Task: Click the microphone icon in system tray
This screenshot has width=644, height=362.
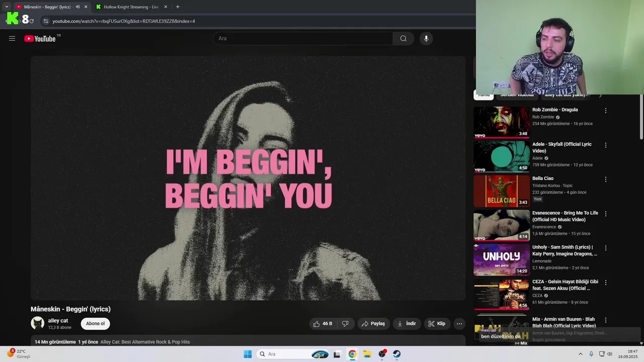Action: 591,354
